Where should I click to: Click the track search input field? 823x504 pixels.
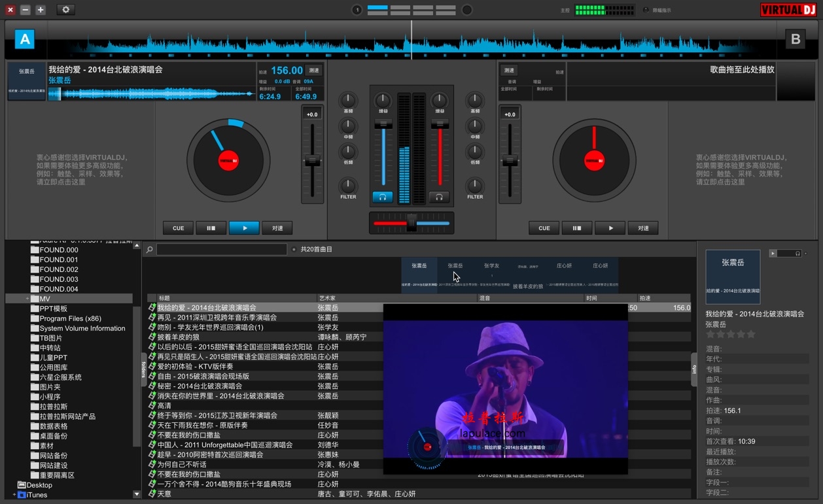pyautogui.click(x=221, y=250)
